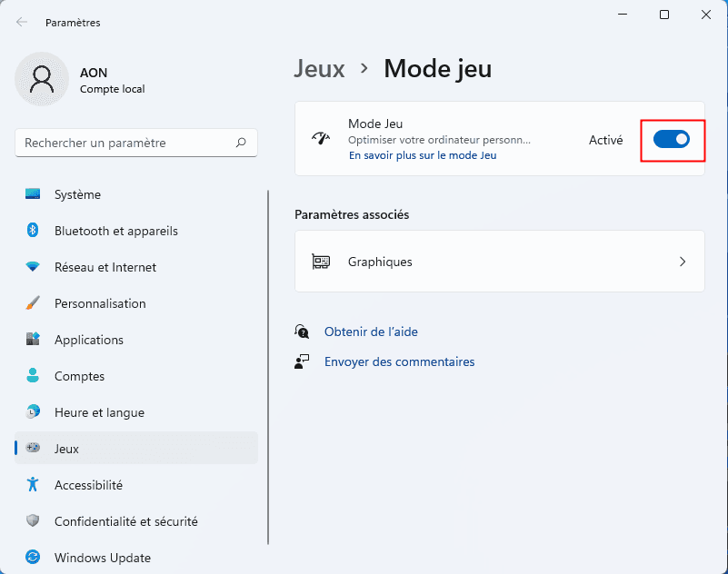Click the Heure et langue clock icon
The height and width of the screenshot is (574, 728).
(34, 412)
